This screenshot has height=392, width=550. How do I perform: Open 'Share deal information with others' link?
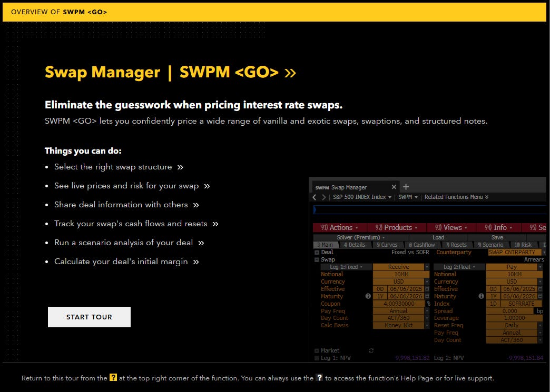[x=126, y=205]
